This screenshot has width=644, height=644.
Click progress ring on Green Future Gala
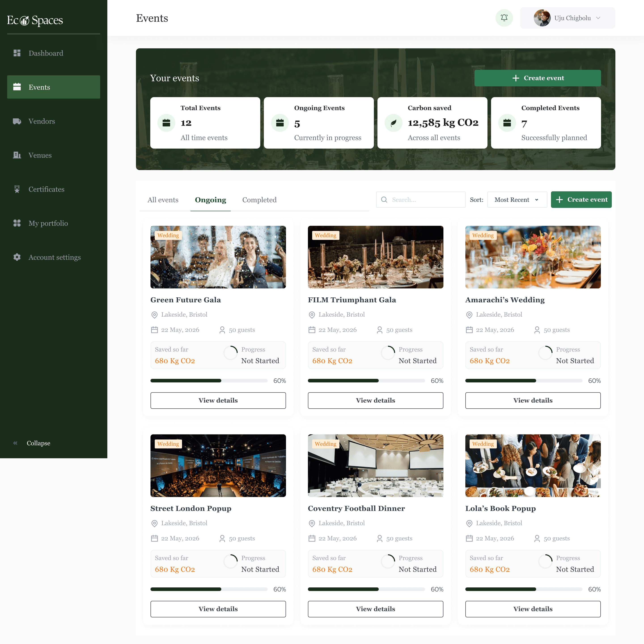pos(231,352)
